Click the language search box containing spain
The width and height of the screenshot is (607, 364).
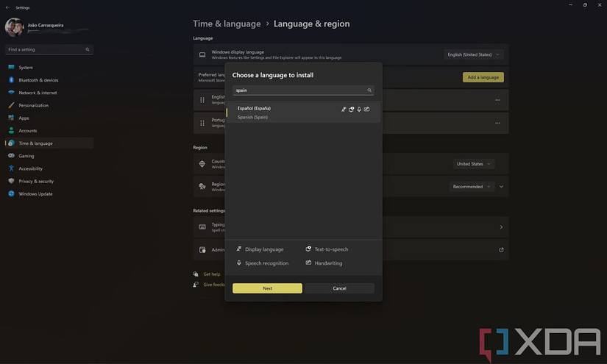coord(303,90)
